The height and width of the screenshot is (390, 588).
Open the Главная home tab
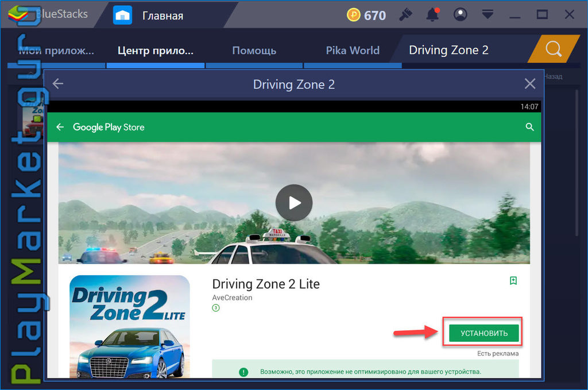coord(149,16)
